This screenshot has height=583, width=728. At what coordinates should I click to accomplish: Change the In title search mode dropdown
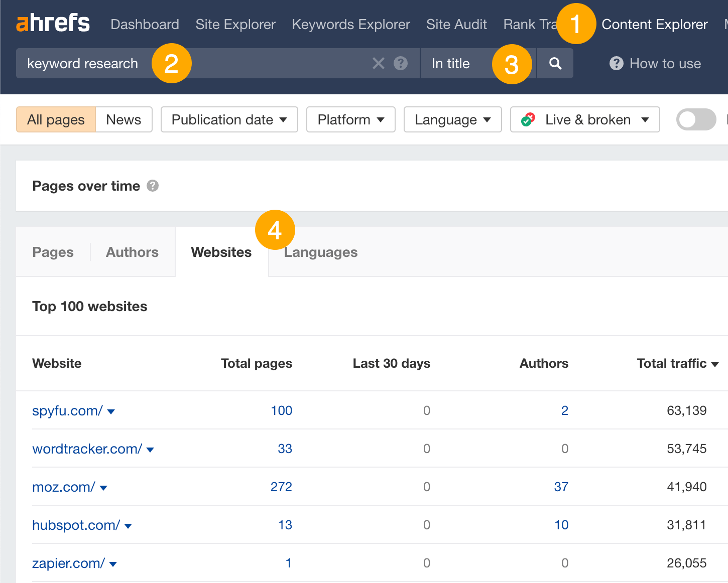point(450,63)
